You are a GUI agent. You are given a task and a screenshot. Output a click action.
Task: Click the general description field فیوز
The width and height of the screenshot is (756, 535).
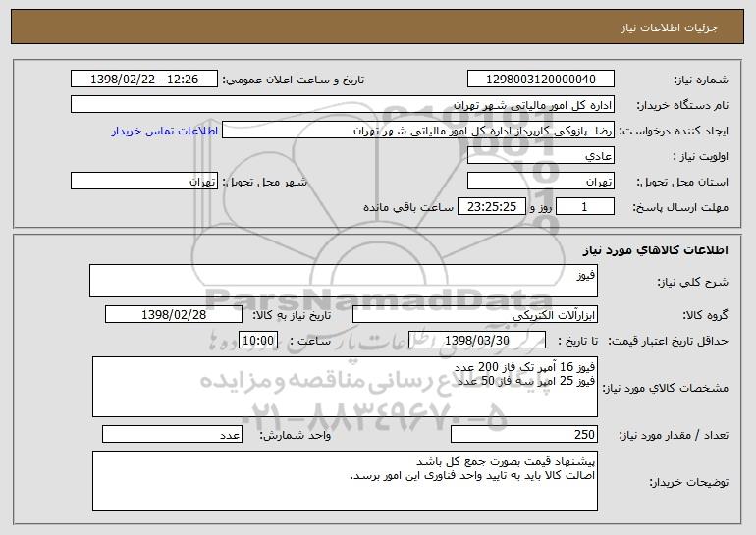click(x=344, y=281)
